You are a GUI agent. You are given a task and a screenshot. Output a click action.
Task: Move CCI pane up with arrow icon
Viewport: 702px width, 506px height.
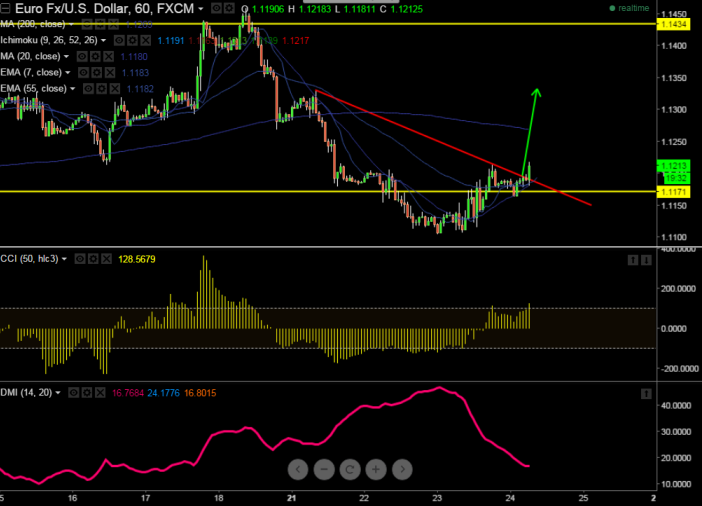coord(633,260)
